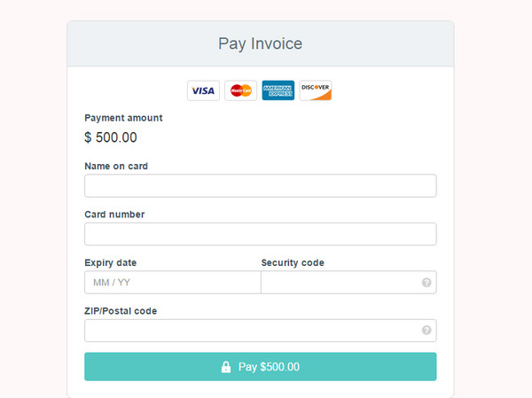Click the ZIP/Postal code input
This screenshot has height=398, width=532.
pos(260,331)
